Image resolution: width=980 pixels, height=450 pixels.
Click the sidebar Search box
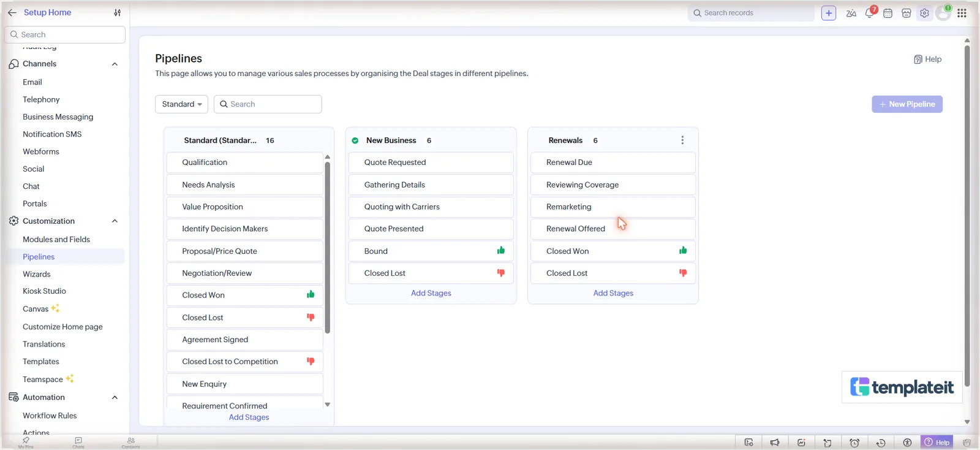[x=65, y=35]
